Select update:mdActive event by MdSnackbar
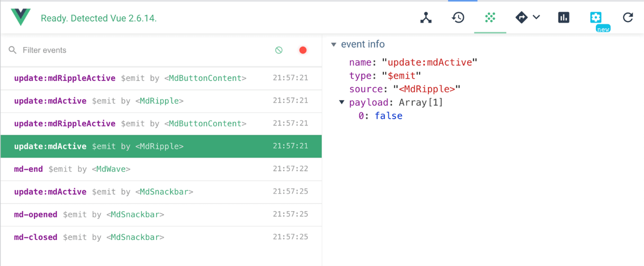This screenshot has width=644, height=266. click(161, 192)
